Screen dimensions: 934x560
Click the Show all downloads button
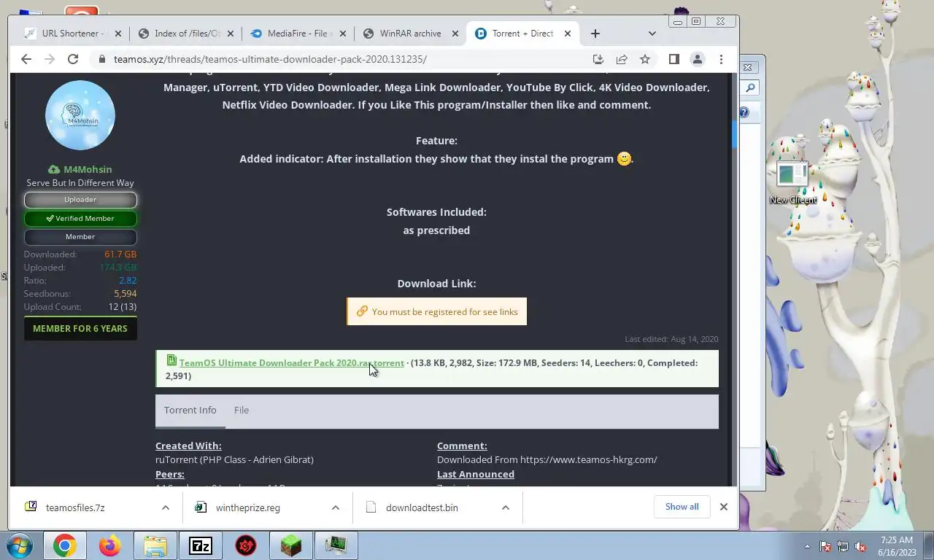coord(682,507)
